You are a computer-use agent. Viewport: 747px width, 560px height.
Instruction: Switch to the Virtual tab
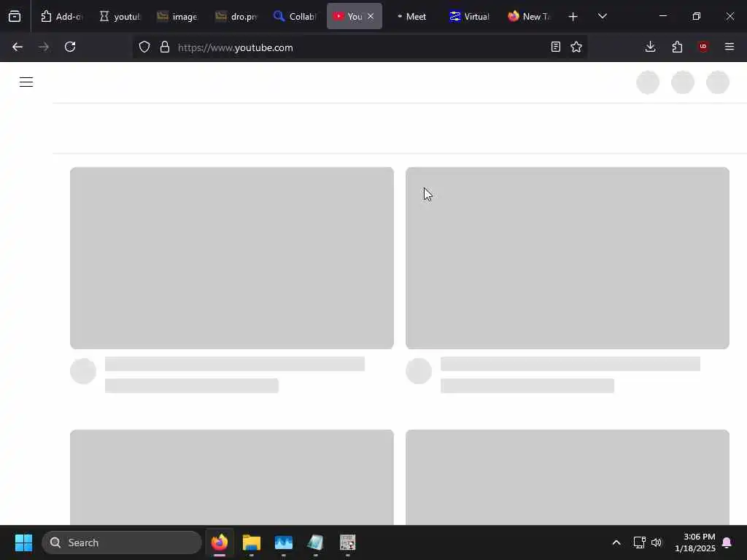470,17
